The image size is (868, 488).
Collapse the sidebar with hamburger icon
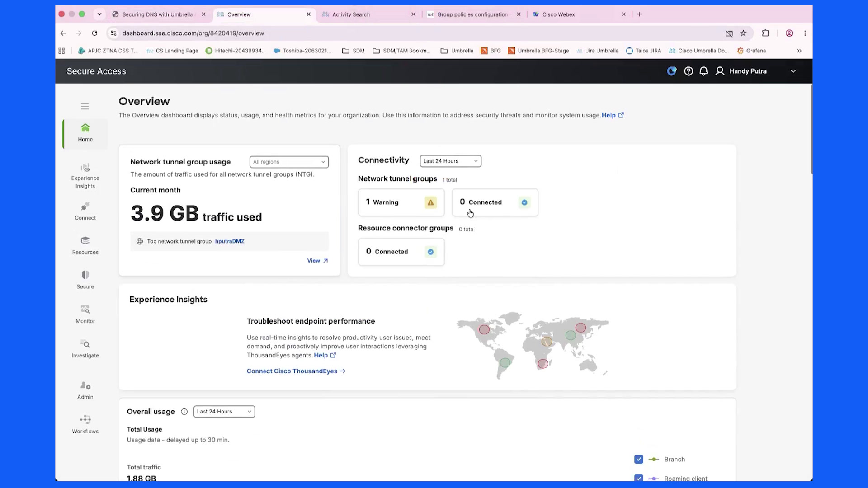pyautogui.click(x=85, y=106)
